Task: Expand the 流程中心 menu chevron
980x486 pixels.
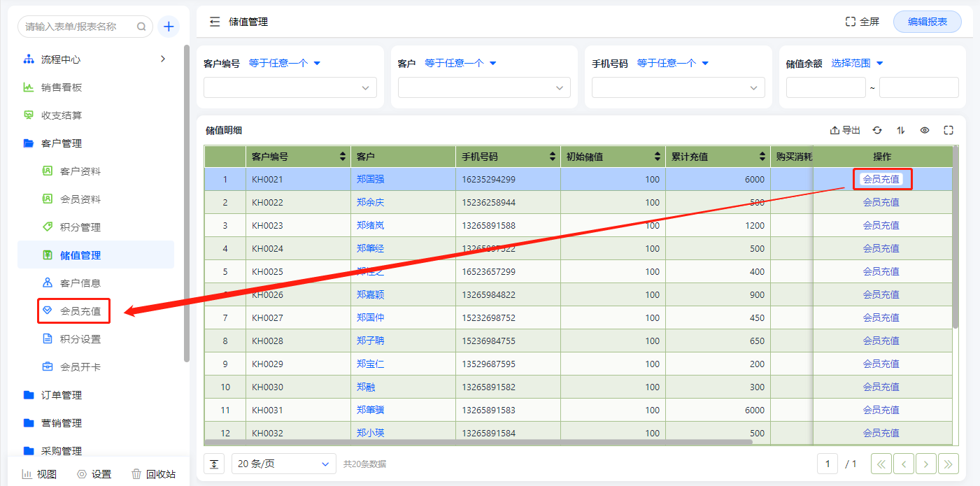Action: (163, 59)
